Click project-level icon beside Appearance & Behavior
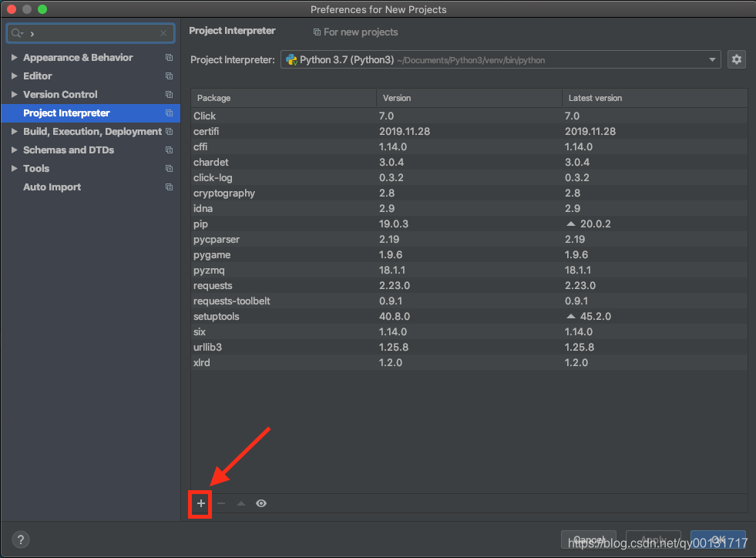This screenshot has height=558, width=756. click(169, 57)
